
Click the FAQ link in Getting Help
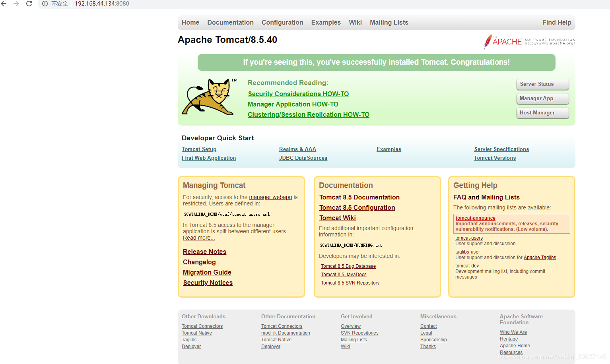pos(460,197)
